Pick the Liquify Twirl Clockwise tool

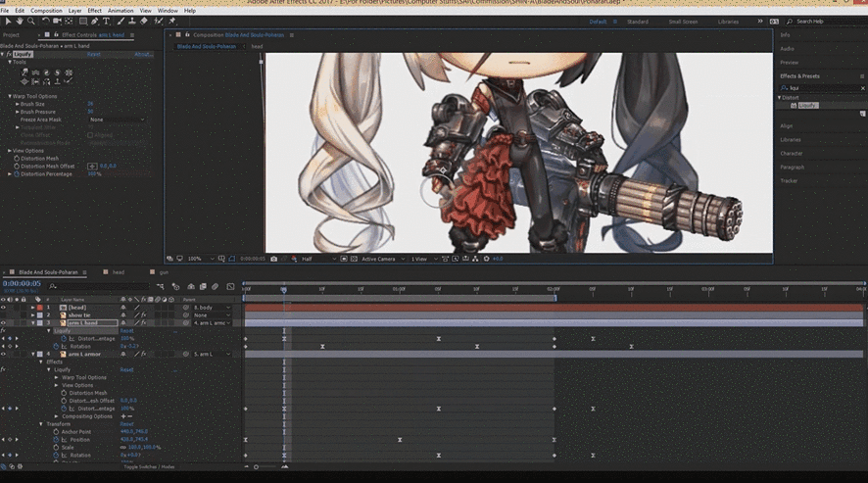(x=46, y=72)
